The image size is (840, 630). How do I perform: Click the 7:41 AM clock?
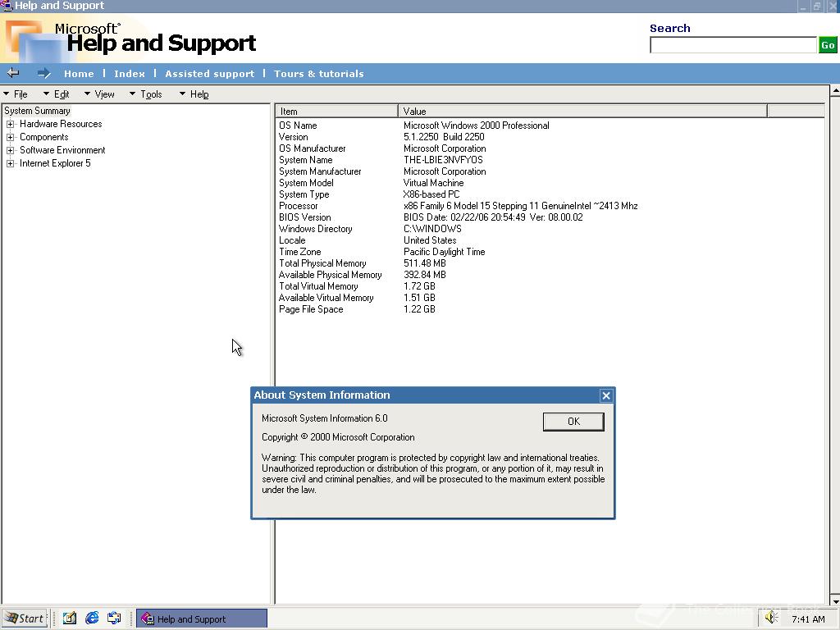point(808,619)
